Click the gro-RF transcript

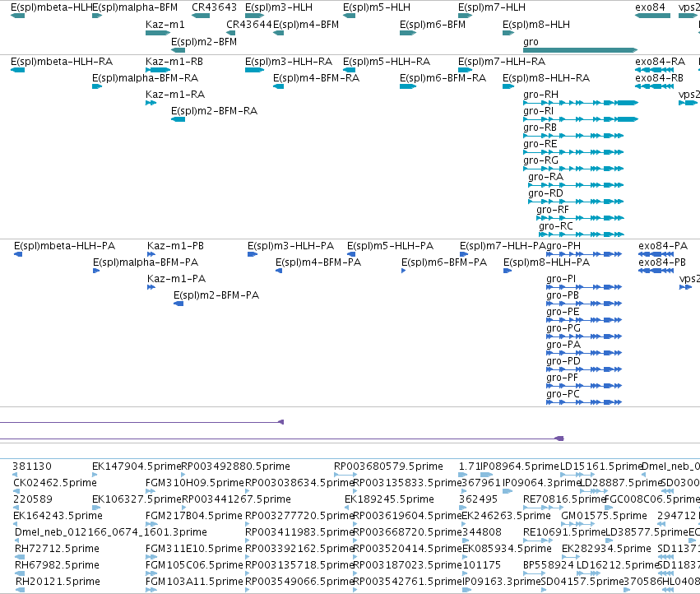[580, 218]
